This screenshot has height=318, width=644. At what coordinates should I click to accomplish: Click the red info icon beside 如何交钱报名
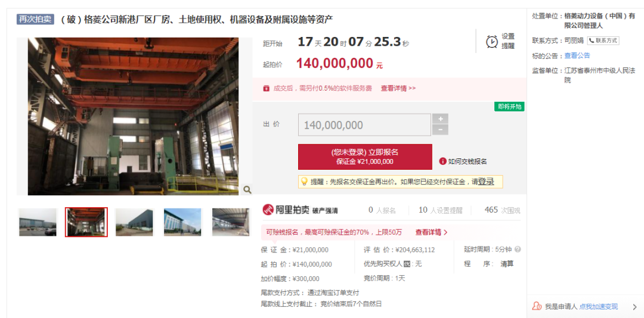tap(442, 161)
